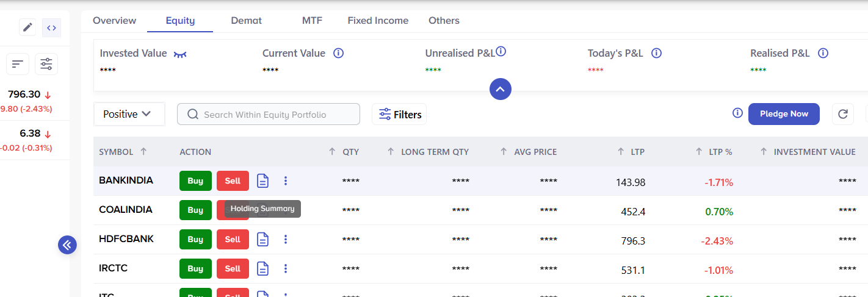Sort by the SYMBOL column arrow
The height and width of the screenshot is (297, 868).
tap(143, 152)
